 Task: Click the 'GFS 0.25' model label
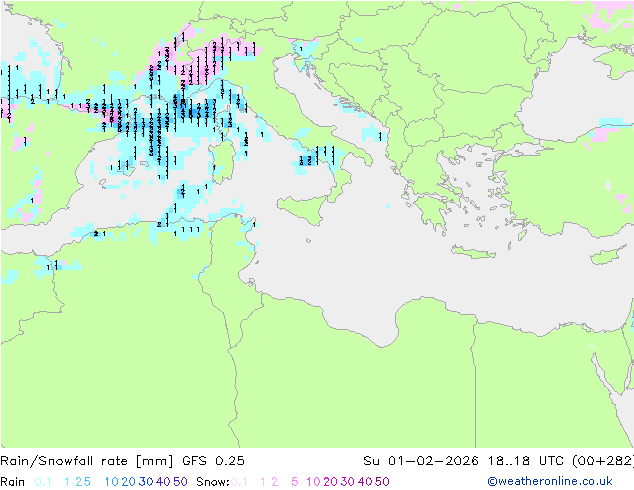pos(213,461)
